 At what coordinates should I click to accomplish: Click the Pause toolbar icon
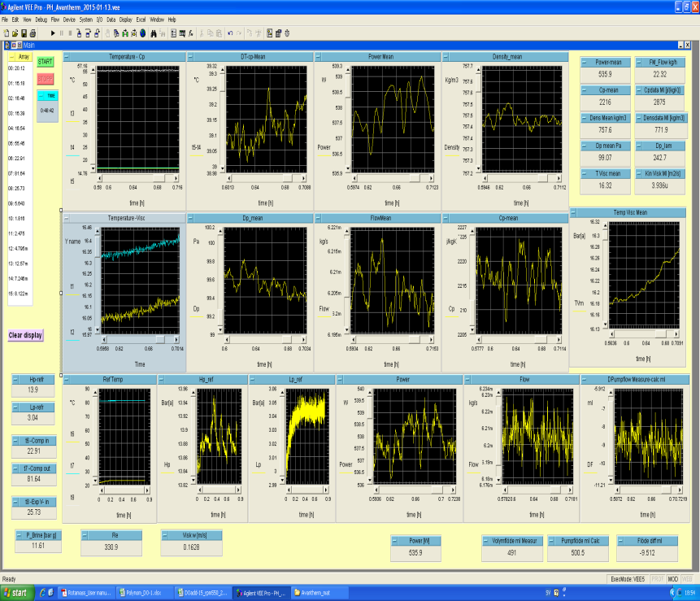[x=62, y=33]
